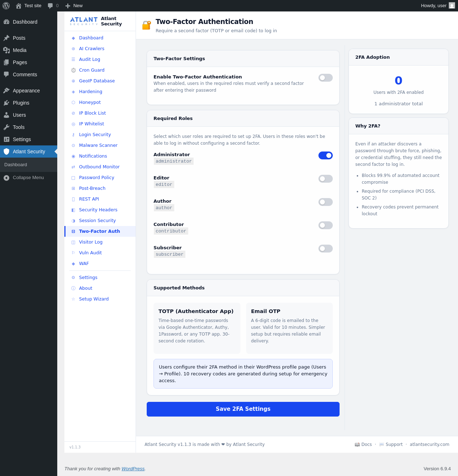Click the TOTP (Authenticator App) card
Image resolution: width=458 pixels, height=476 pixels.
click(x=197, y=328)
